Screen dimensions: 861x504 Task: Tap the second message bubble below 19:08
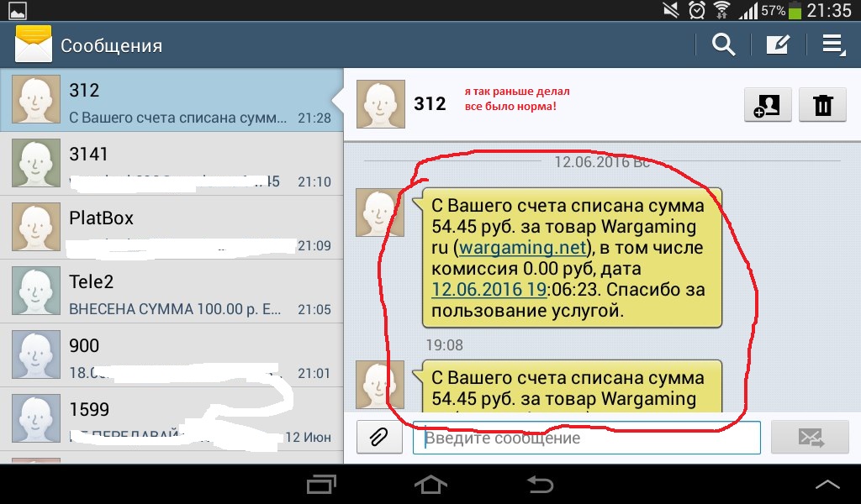point(572,386)
